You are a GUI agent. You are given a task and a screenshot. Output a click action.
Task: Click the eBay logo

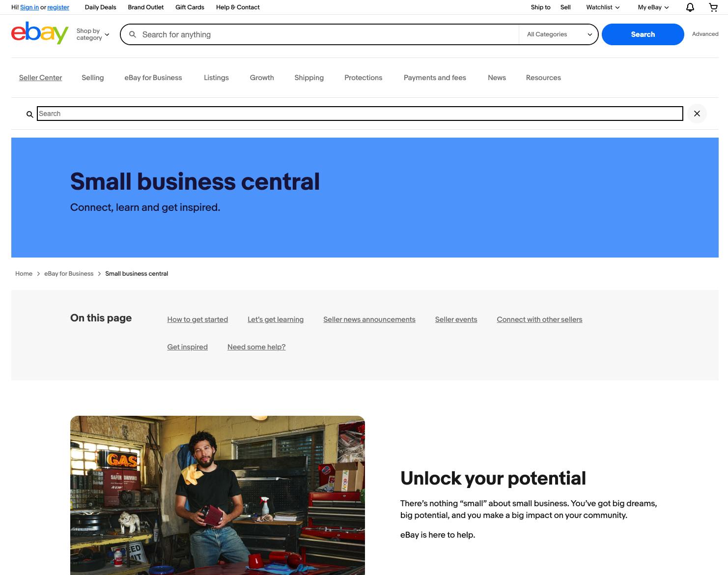click(39, 33)
